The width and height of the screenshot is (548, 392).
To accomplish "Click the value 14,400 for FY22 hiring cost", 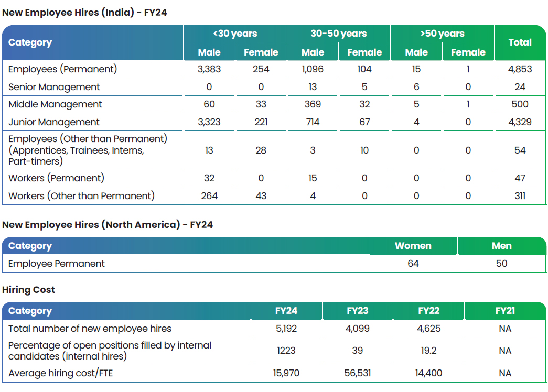I will [429, 374].
